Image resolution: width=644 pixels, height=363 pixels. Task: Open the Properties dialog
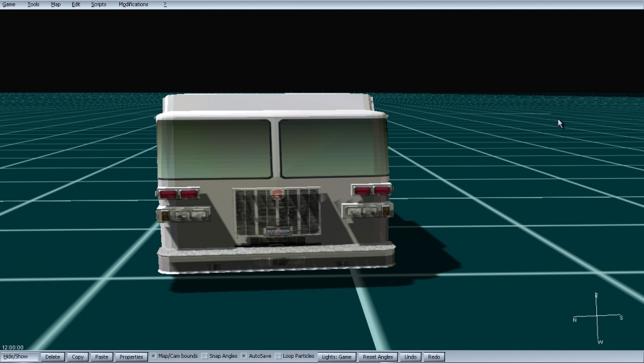click(131, 357)
